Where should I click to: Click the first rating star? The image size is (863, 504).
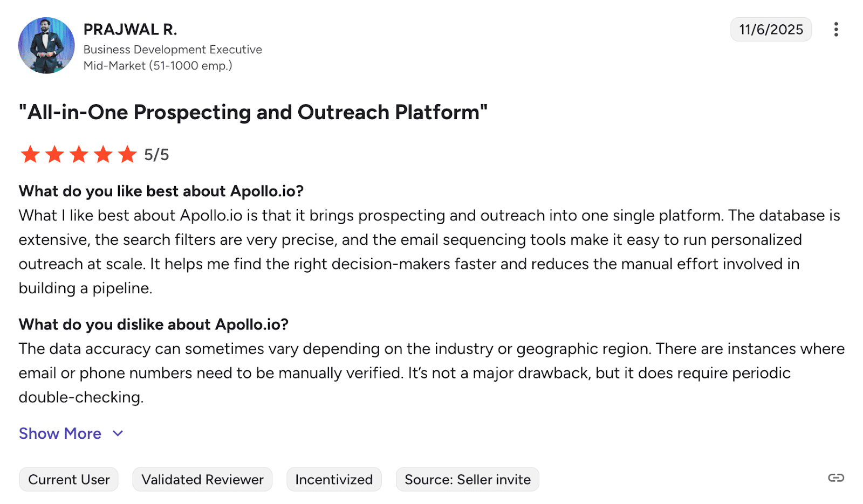coord(30,155)
